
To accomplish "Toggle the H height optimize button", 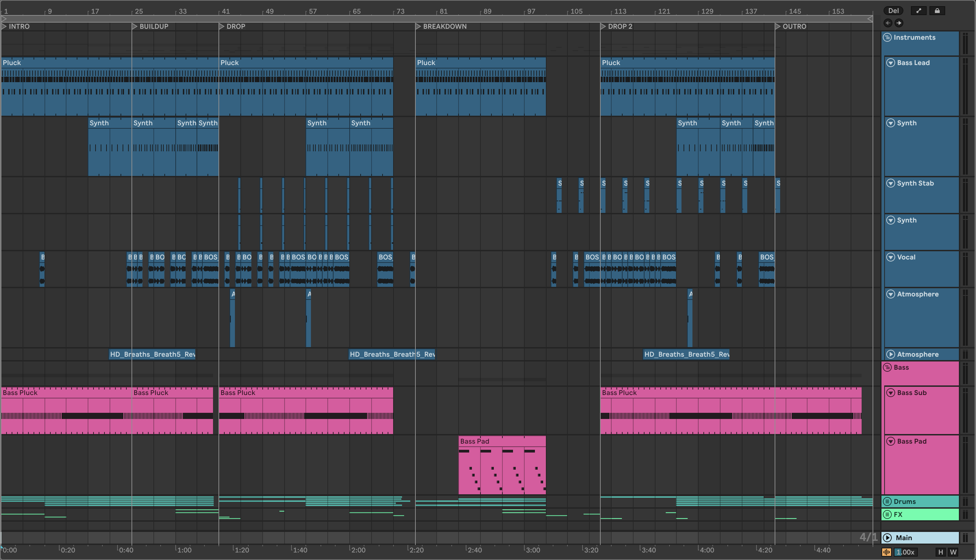I will tap(941, 552).
